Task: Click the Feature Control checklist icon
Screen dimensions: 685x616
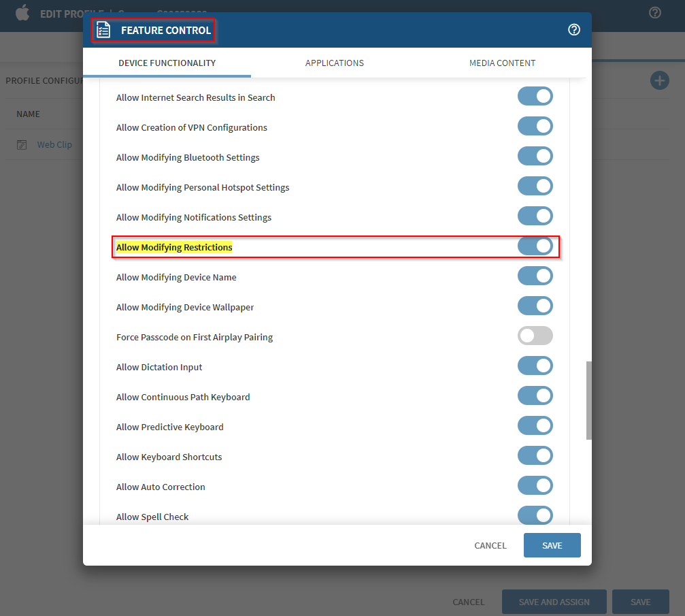Action: [103, 30]
